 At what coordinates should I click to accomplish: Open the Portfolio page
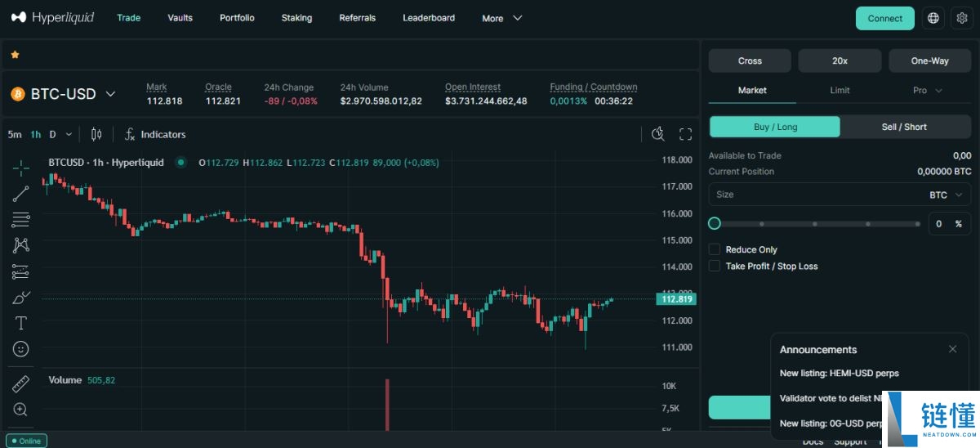coord(237,17)
